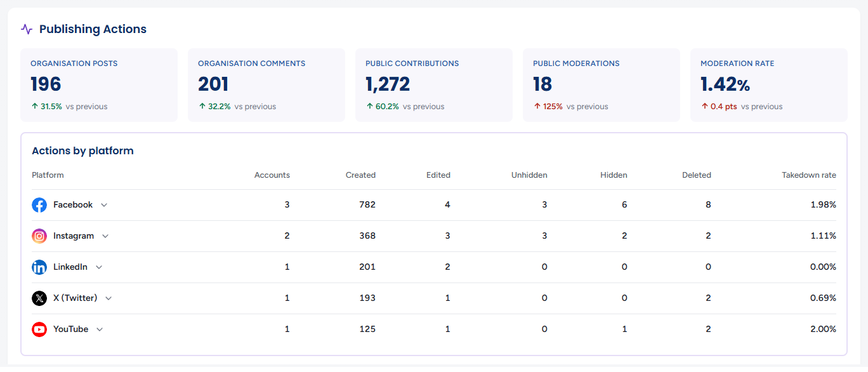Click Instagram's created count 368

click(x=367, y=236)
